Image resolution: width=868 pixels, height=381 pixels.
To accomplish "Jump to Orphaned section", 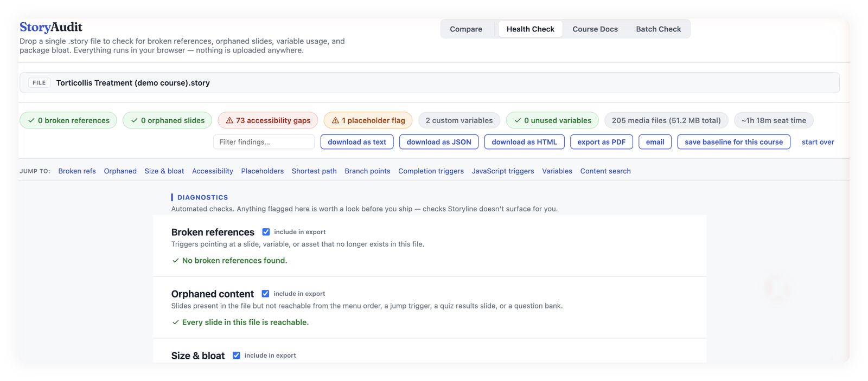I will point(120,171).
